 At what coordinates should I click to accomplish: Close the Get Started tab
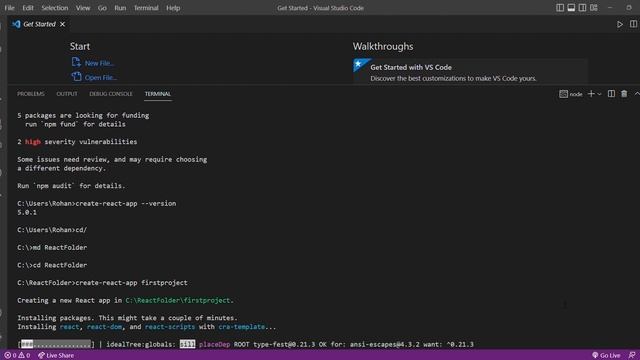coord(62,24)
